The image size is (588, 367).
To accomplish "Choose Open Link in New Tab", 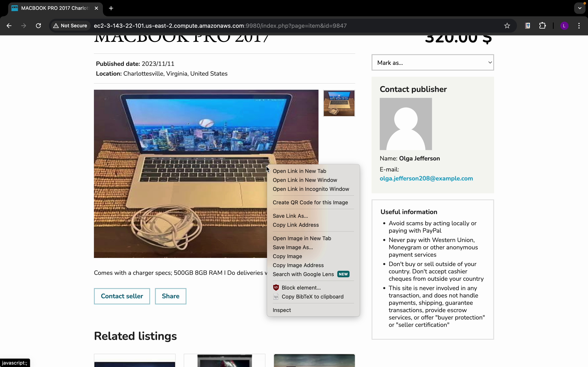I will [299, 171].
